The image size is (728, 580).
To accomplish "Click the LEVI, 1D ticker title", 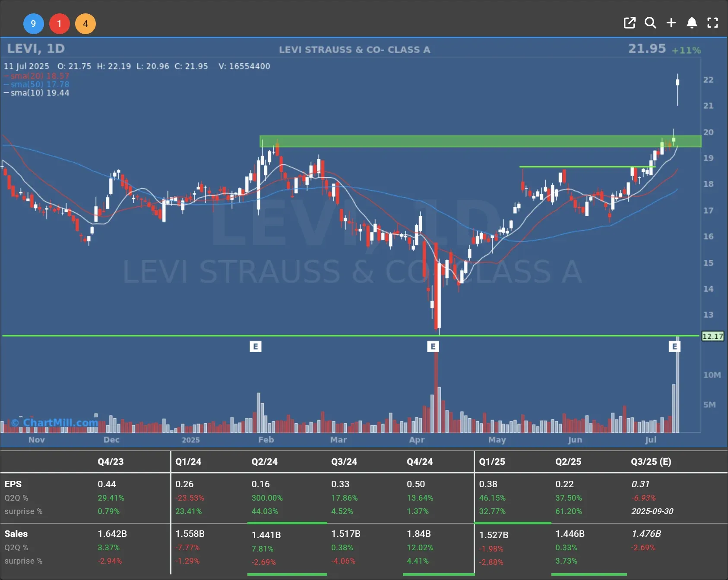I will point(36,48).
